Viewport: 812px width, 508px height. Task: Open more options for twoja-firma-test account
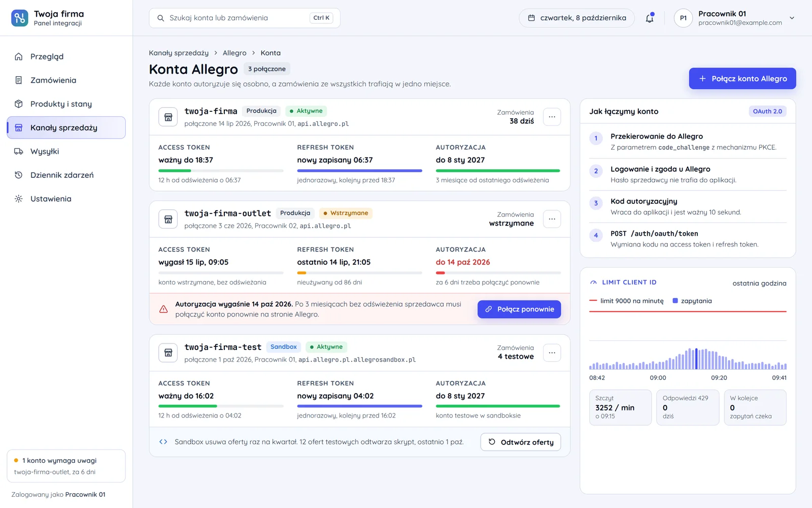coord(552,353)
